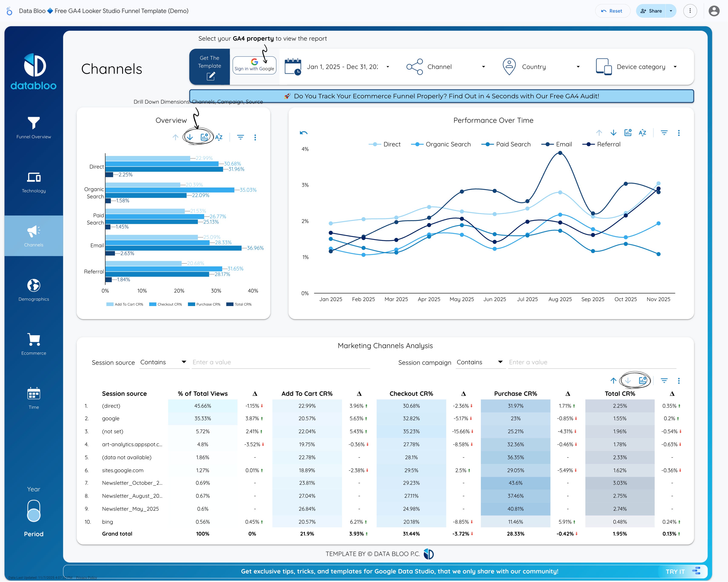
Task: Open the user account avatar
Action: (x=714, y=11)
